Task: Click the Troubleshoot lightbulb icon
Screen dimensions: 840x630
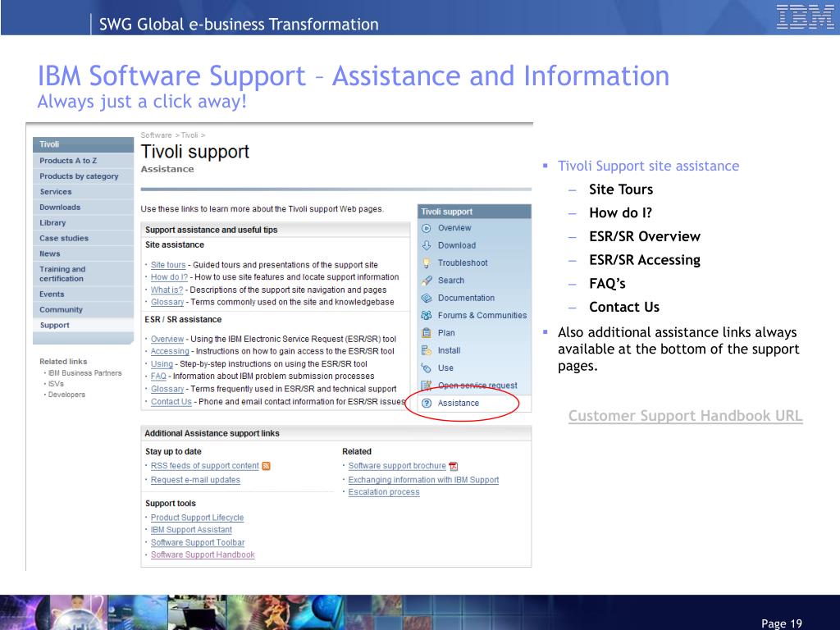Action: click(x=427, y=263)
